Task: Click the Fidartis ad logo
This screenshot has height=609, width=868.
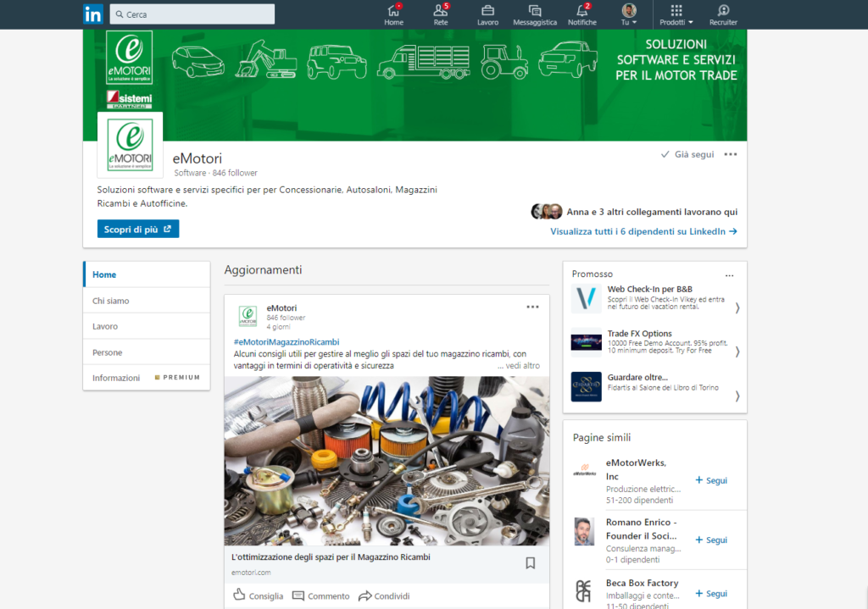Action: click(x=587, y=386)
